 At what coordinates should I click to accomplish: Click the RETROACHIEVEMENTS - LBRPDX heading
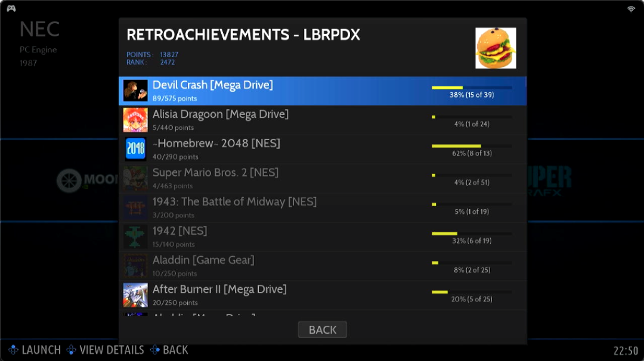click(243, 35)
